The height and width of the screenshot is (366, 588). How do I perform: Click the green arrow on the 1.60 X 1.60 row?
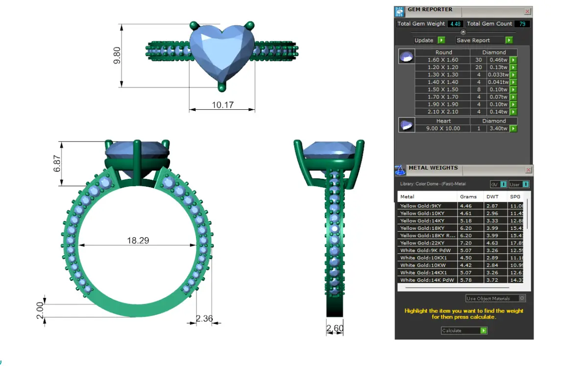(x=513, y=60)
